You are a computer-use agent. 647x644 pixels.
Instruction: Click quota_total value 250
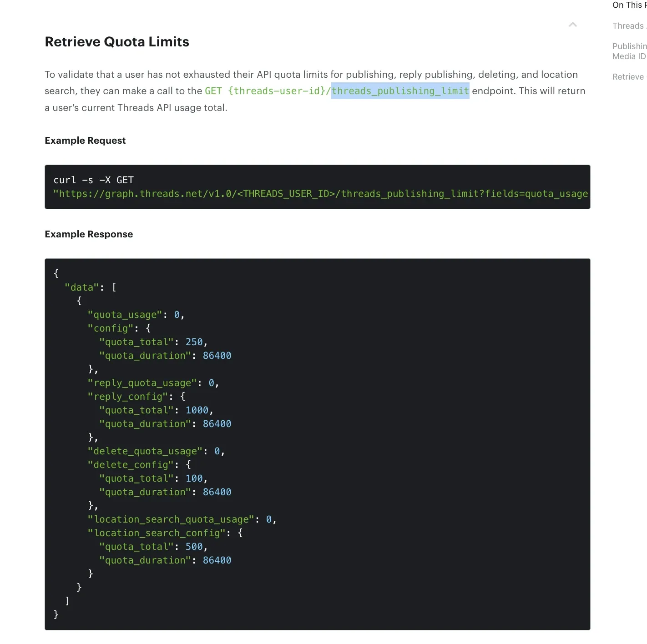(x=194, y=342)
